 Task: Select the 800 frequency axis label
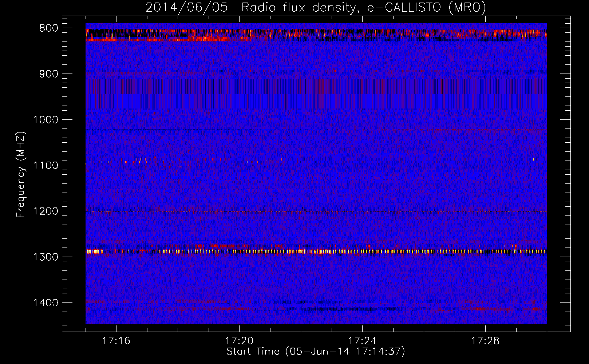point(49,28)
